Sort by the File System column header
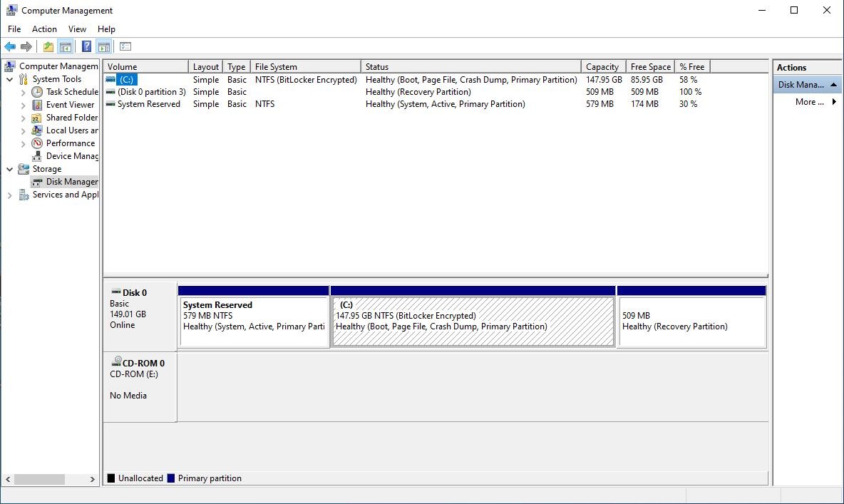This screenshot has height=504, width=844. pos(306,67)
